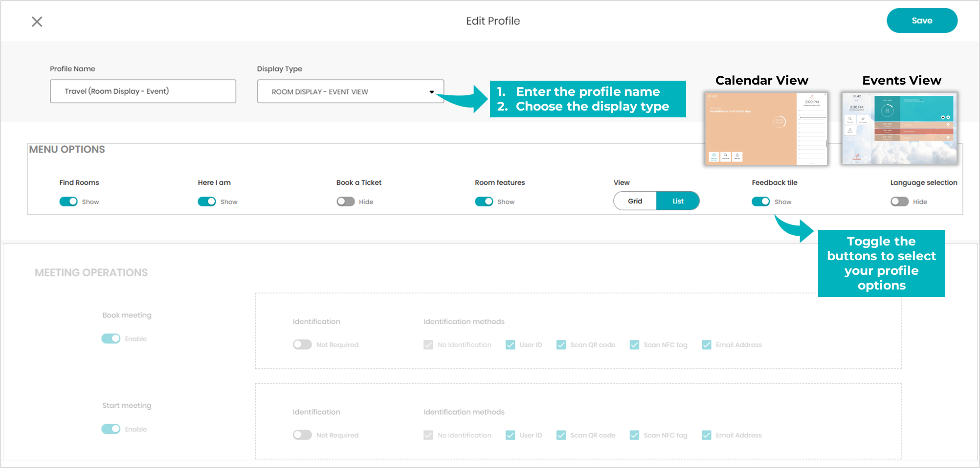Uncheck Email Address for Start meeting
The height and width of the screenshot is (468, 980).
coord(707,435)
